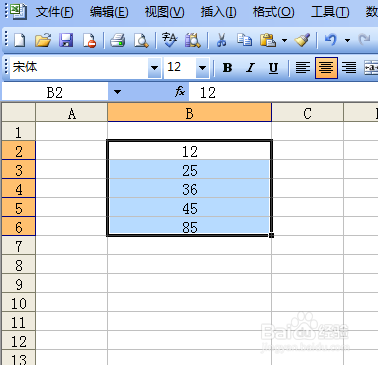Open the 文件(F) menu
This screenshot has height=365, width=378.
[55, 12]
